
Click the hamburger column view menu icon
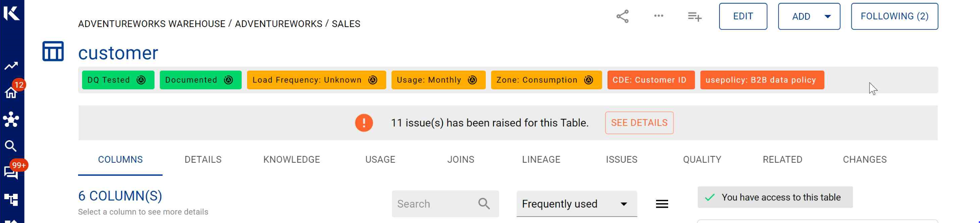tap(662, 204)
